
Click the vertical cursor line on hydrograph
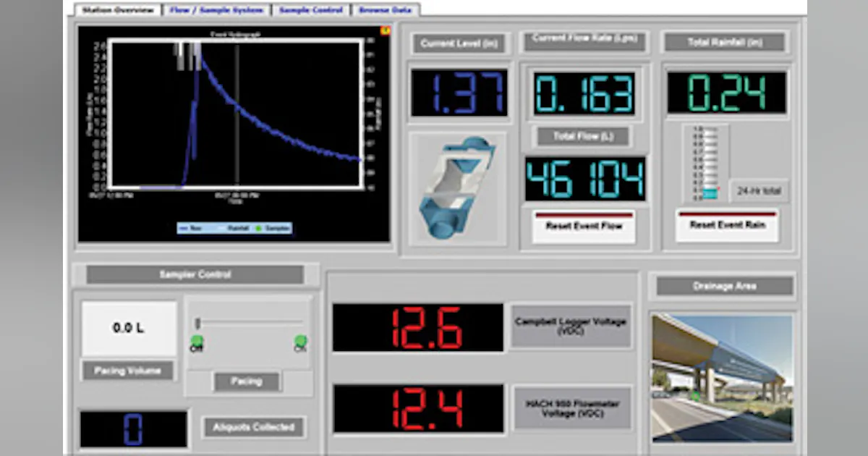(x=237, y=114)
